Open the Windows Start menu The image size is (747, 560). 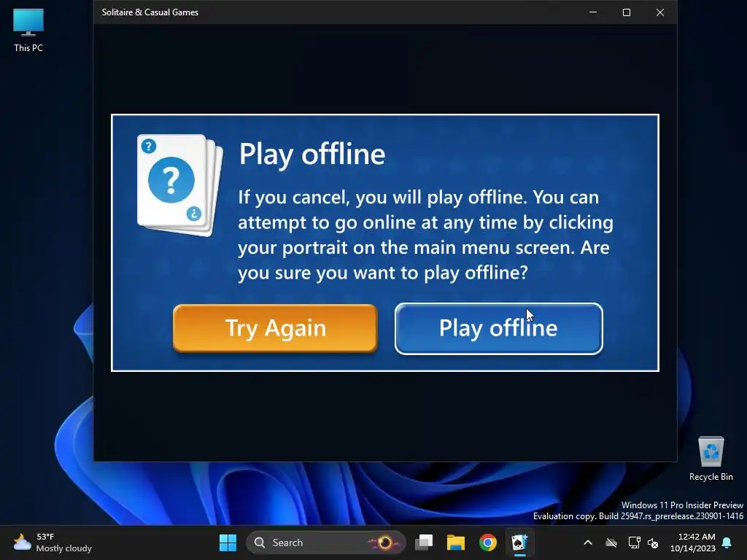[x=228, y=542]
